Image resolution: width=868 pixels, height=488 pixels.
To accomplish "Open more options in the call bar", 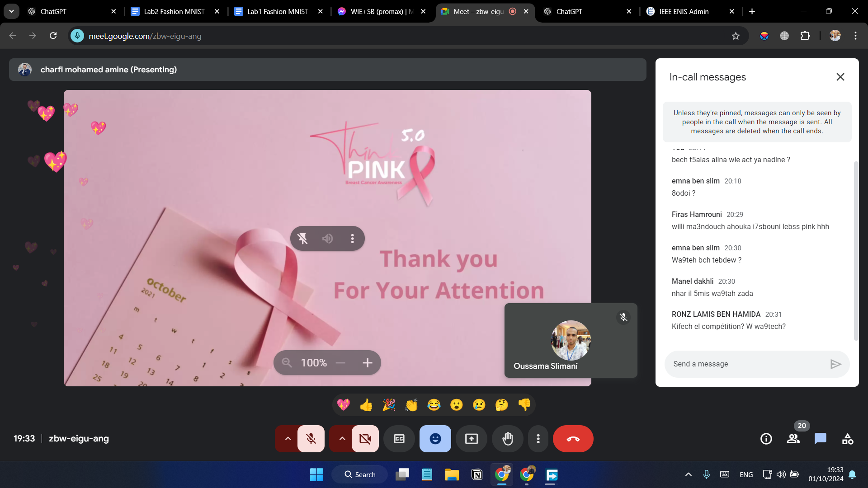I will [x=538, y=438].
